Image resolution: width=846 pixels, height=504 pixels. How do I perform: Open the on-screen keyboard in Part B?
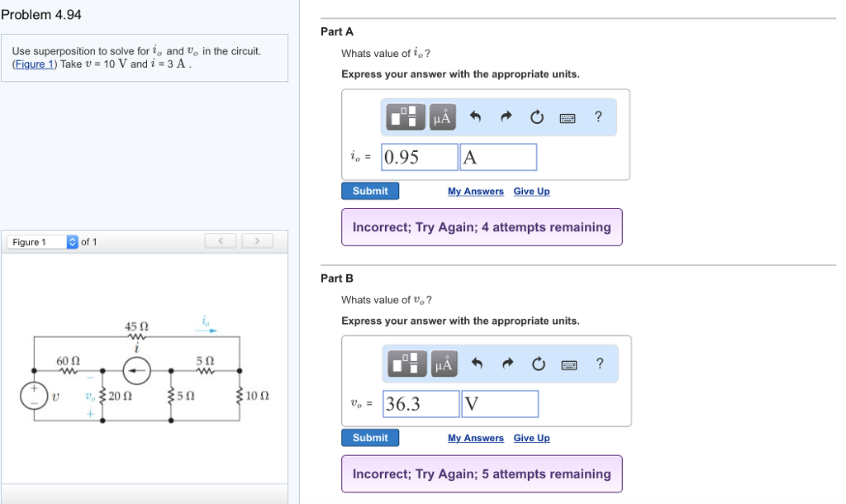tap(568, 364)
